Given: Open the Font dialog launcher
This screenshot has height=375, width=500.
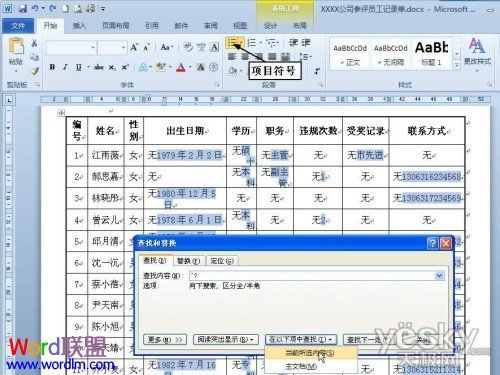Looking at the screenshot, I should [218, 85].
